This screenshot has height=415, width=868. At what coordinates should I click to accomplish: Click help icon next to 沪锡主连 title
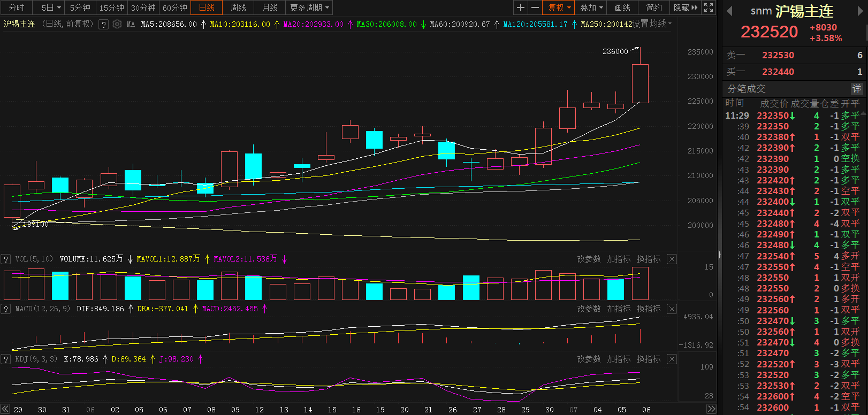[104, 24]
